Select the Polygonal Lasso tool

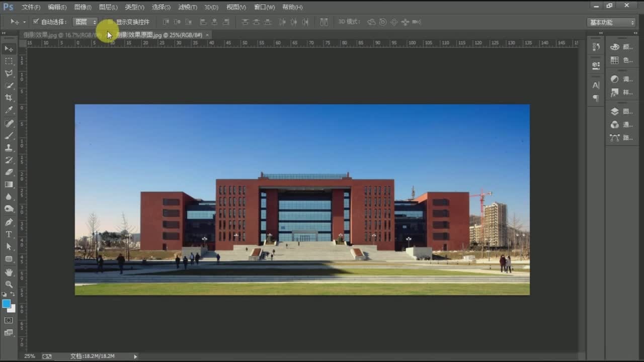click(x=9, y=73)
